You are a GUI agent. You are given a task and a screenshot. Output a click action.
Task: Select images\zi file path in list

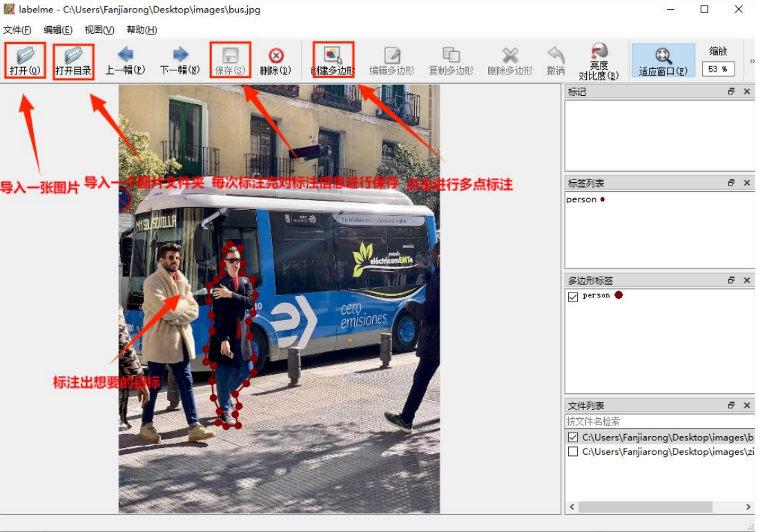pyautogui.click(x=668, y=452)
